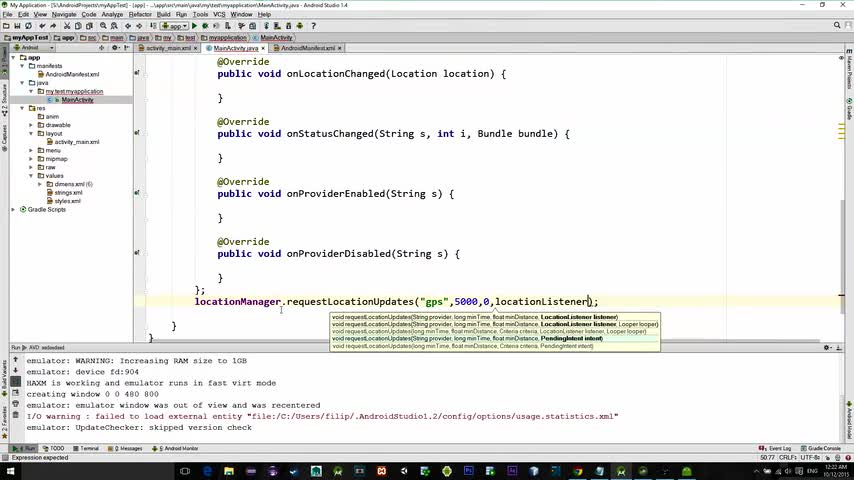Click the Save All toolbar icon

pos(17,26)
